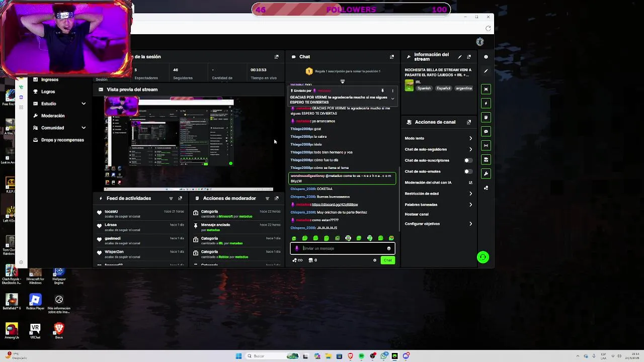The height and width of the screenshot is (362, 644).
Task: Open the Windows Start menu
Action: click(x=238, y=356)
